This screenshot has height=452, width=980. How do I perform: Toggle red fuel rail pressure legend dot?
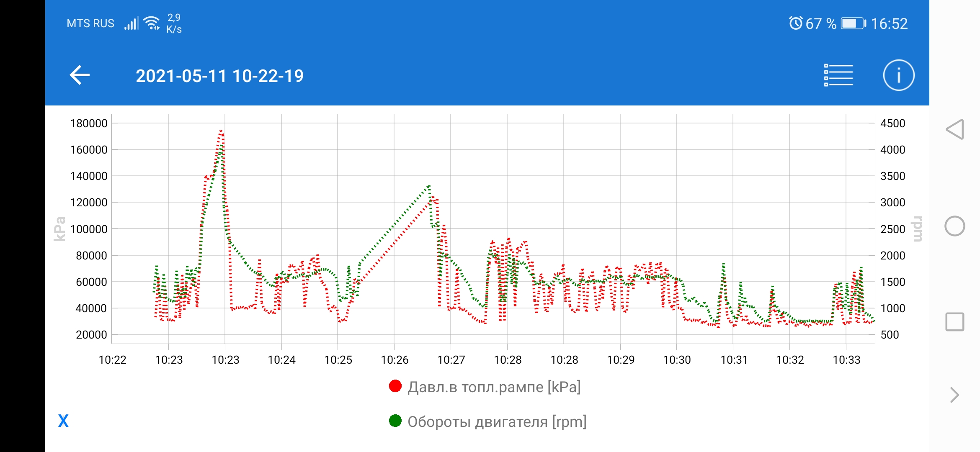(x=395, y=386)
